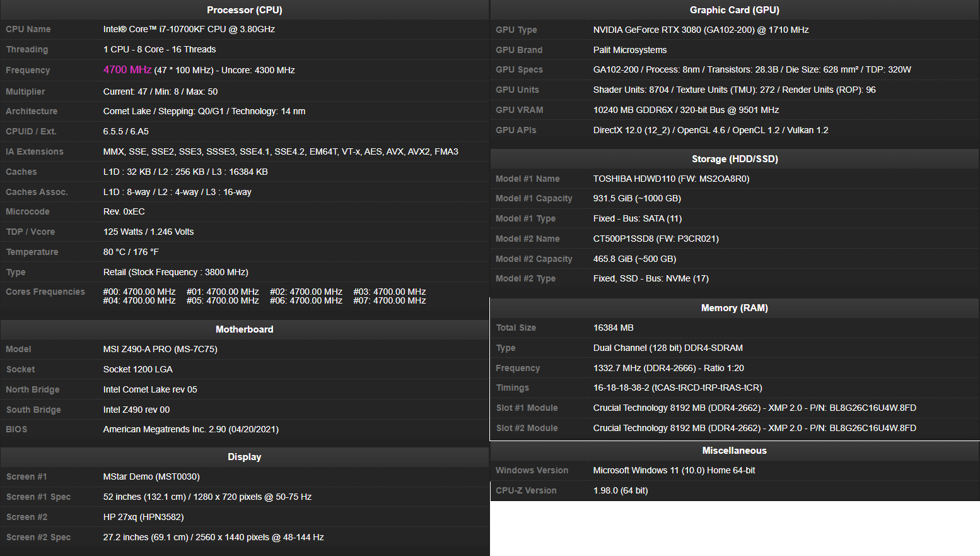Select the CPUID value '6.5.5 / 6.A5'

click(x=126, y=131)
